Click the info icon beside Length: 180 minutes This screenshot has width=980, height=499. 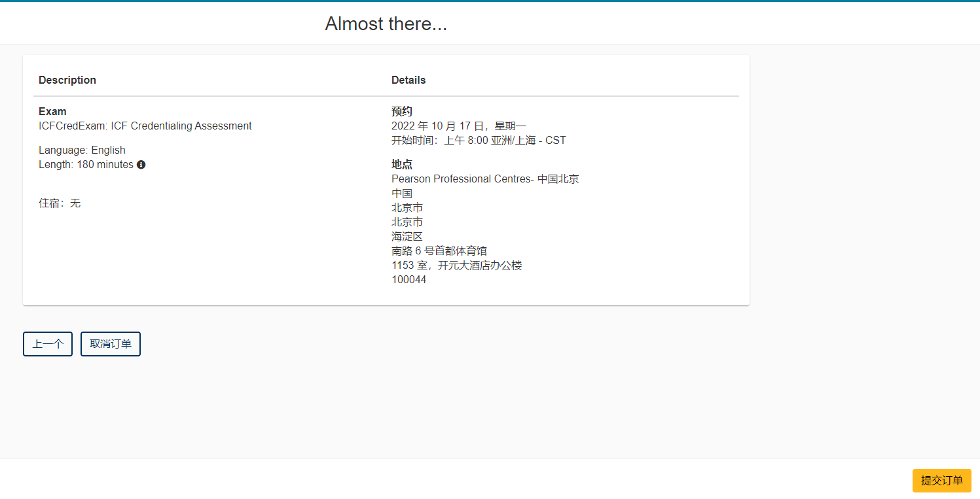(x=141, y=165)
